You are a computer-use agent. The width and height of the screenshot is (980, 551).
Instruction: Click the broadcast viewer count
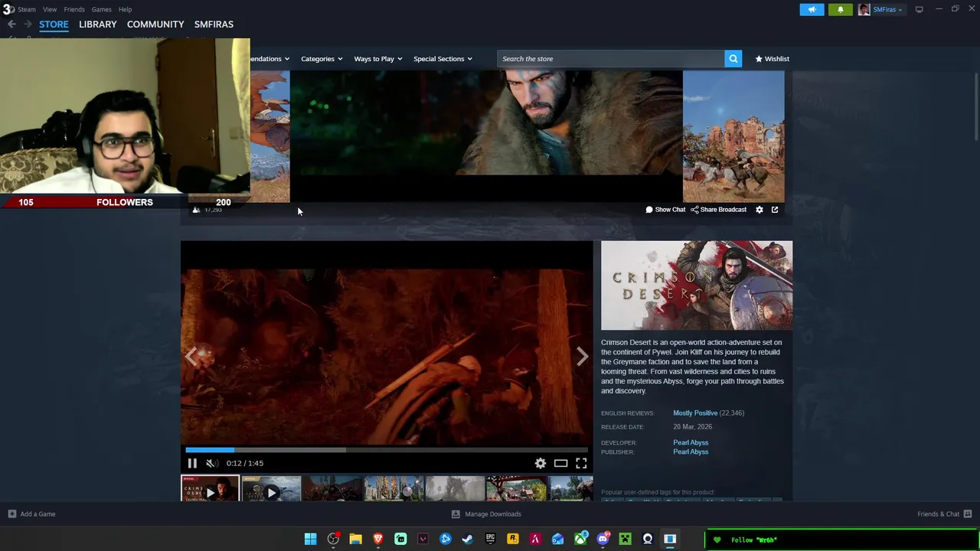[x=207, y=210]
